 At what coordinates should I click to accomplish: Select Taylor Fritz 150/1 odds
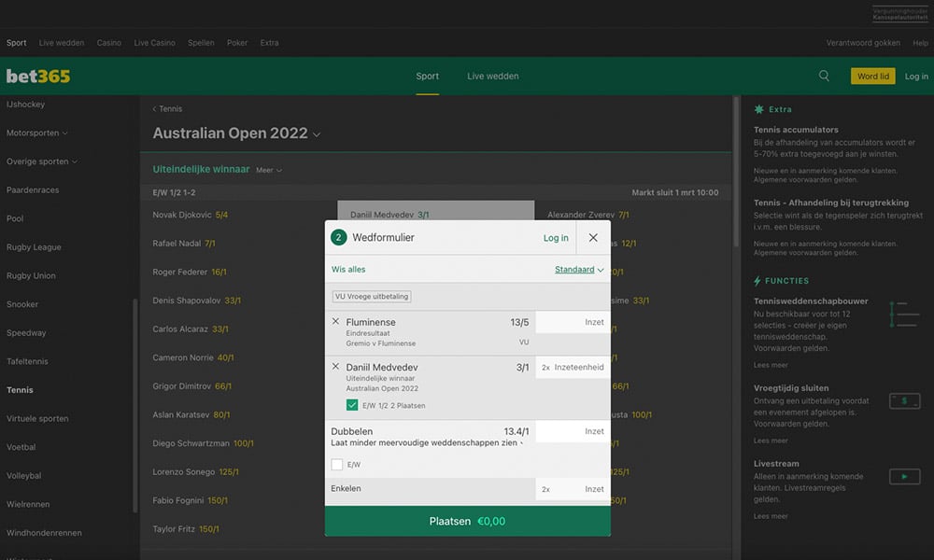pyautogui.click(x=185, y=529)
